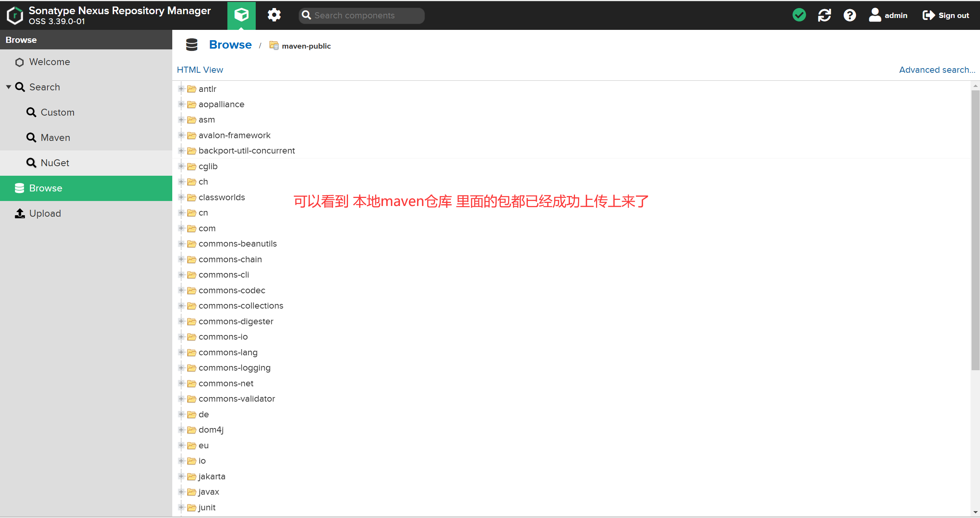
Task: Click the refresh arrows icon
Action: 824,15
